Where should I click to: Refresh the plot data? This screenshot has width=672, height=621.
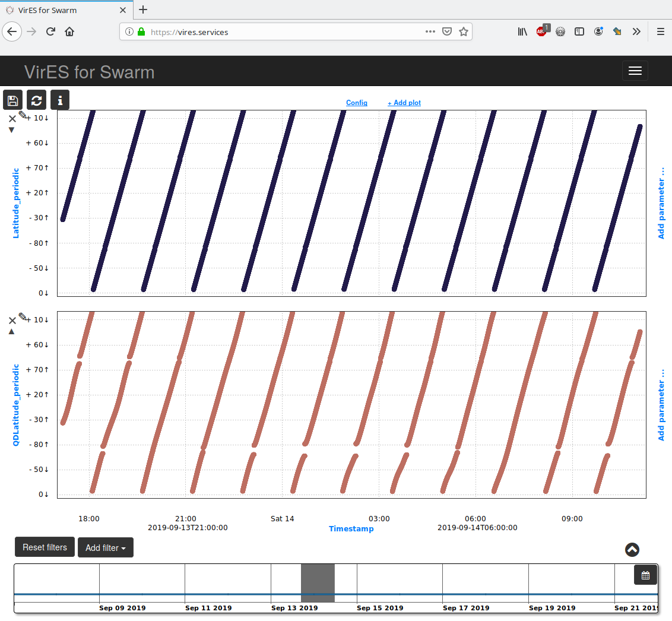point(36,100)
